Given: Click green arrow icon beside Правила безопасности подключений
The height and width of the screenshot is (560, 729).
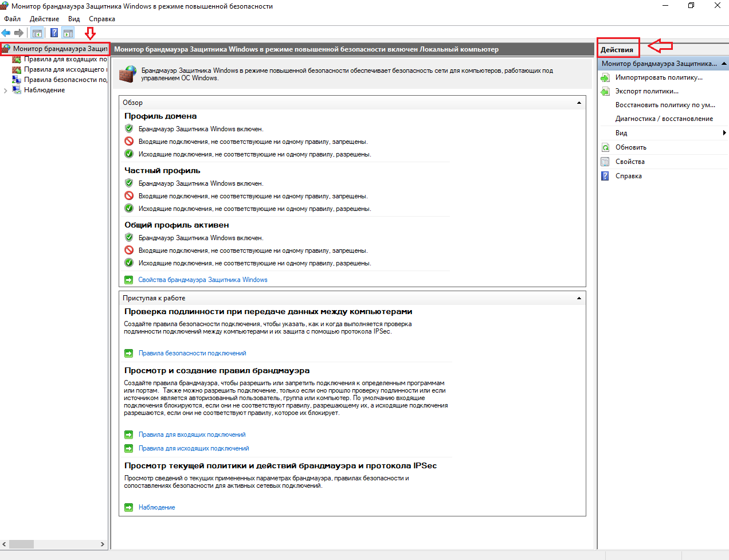Looking at the screenshot, I should (128, 354).
